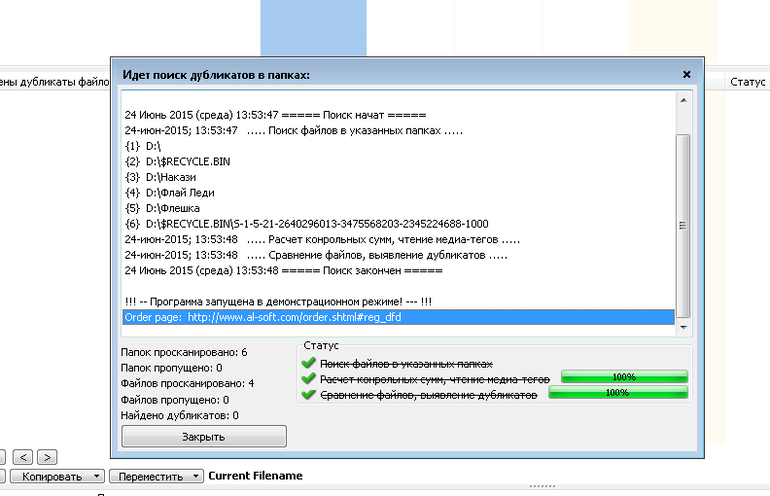Click the checksum calculation 100% progress bar
770x496 pixels.
coord(624,377)
